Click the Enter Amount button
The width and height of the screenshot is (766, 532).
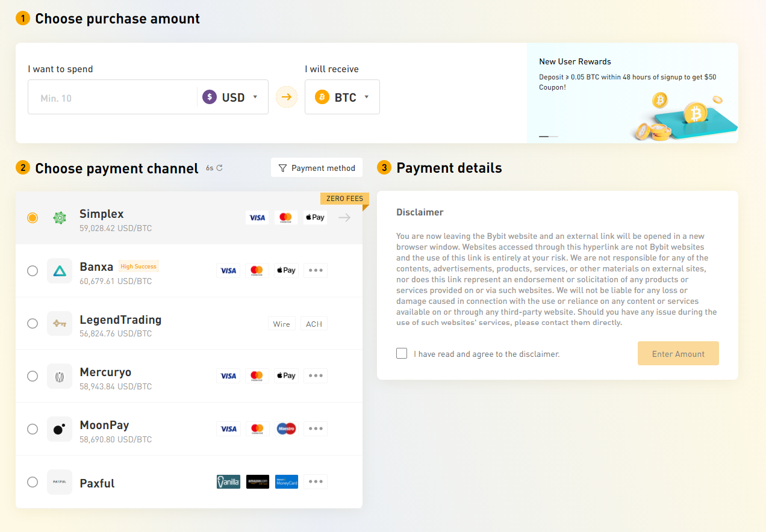point(678,354)
